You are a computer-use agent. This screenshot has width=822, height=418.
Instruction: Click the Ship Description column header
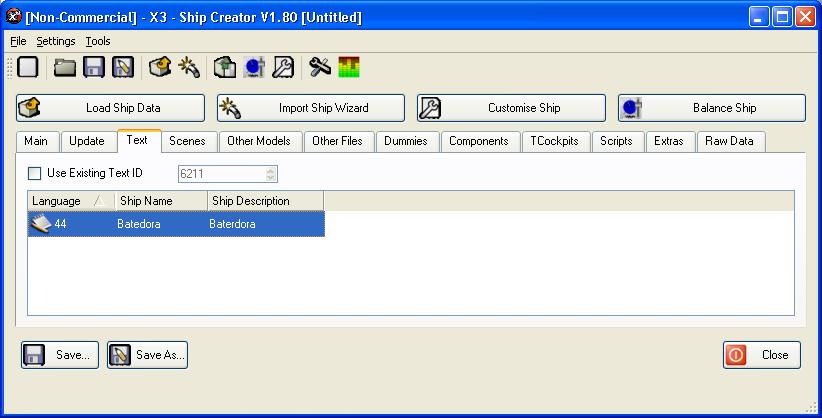pyautogui.click(x=265, y=201)
